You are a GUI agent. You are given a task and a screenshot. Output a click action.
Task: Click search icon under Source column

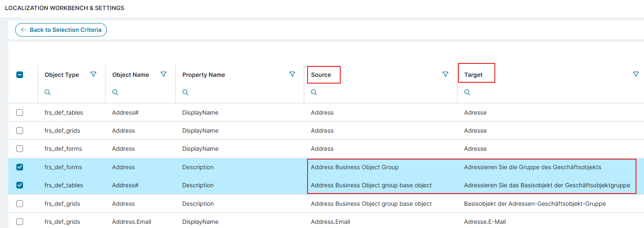click(314, 92)
